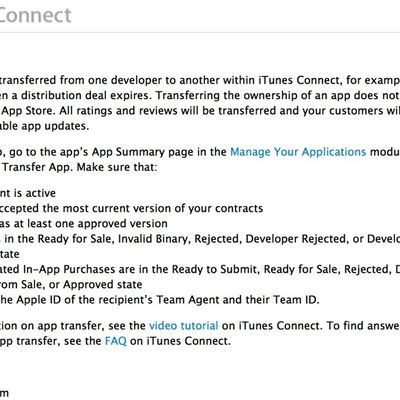Click the line "nt is active"
This screenshot has width=400, height=400.
pyautogui.click(x=28, y=193)
